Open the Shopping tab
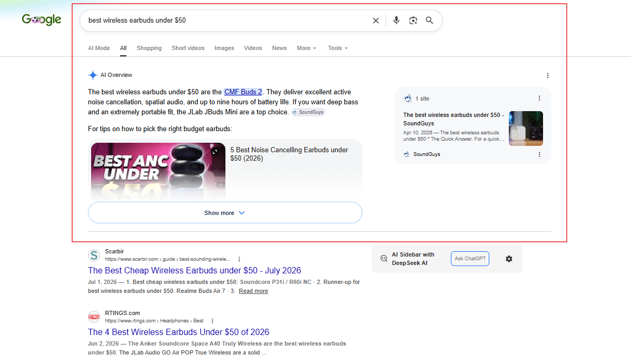The height and width of the screenshot is (364, 631). pyautogui.click(x=149, y=48)
